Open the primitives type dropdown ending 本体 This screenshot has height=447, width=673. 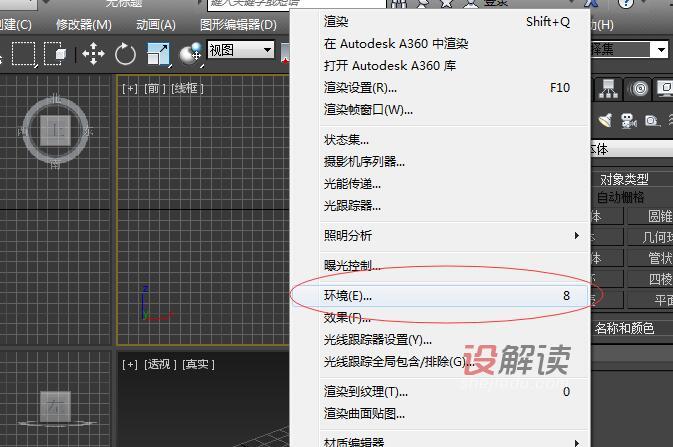click(x=632, y=149)
